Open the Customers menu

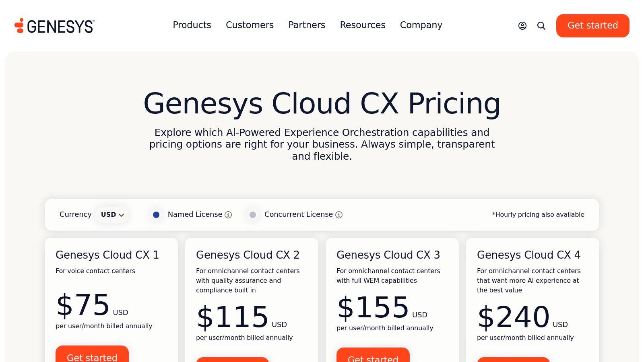[x=250, y=25]
